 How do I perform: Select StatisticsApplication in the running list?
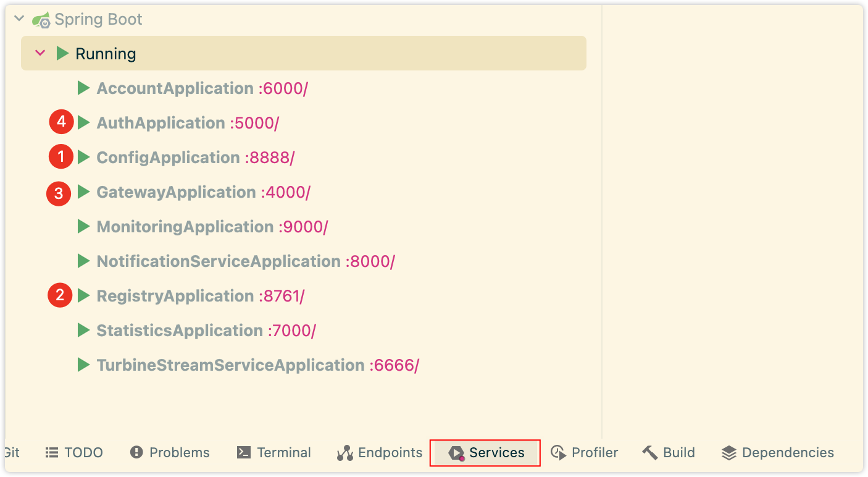tap(180, 331)
